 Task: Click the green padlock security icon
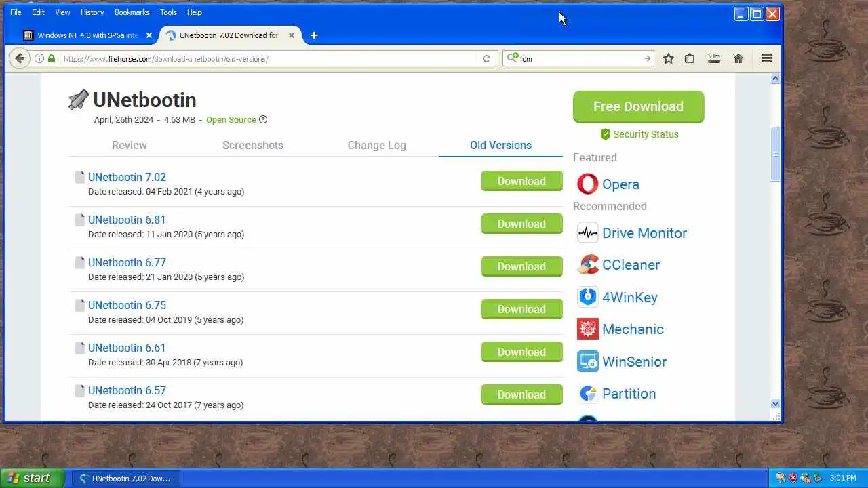pos(52,59)
